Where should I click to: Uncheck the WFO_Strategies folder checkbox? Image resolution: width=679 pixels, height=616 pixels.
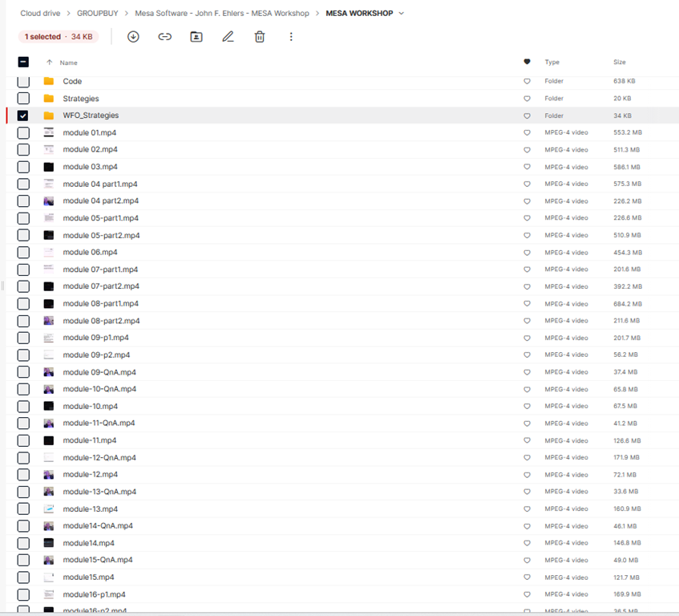click(x=23, y=115)
